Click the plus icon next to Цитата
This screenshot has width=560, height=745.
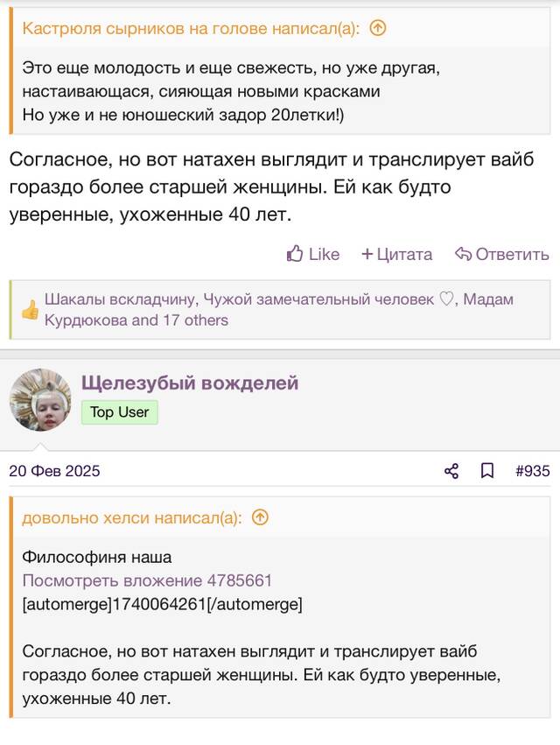point(367,254)
